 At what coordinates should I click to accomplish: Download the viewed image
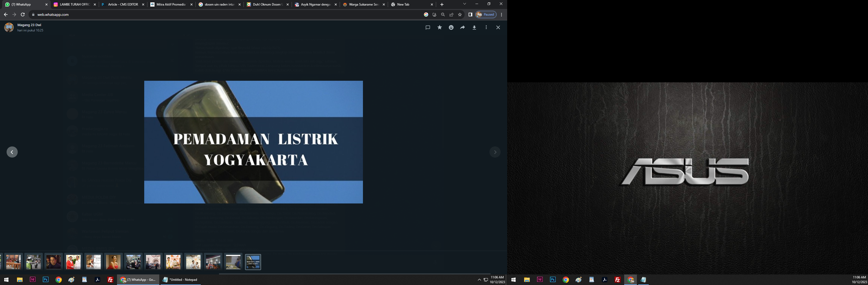(x=474, y=28)
